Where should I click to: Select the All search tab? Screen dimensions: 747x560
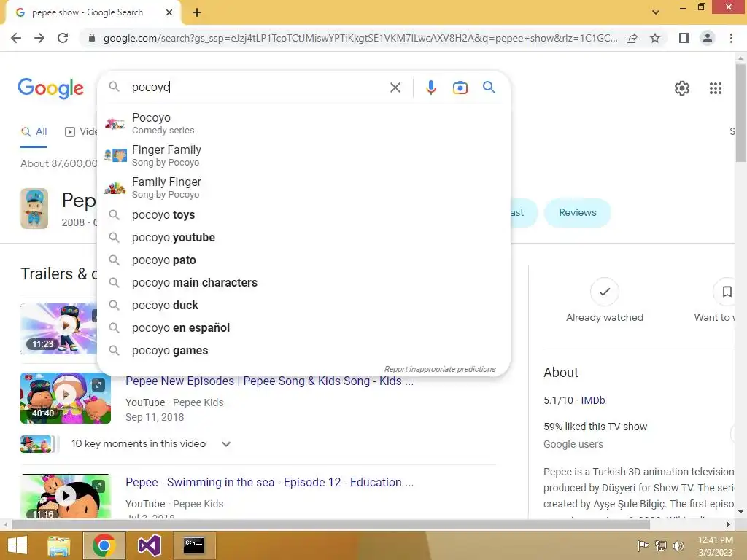34,132
